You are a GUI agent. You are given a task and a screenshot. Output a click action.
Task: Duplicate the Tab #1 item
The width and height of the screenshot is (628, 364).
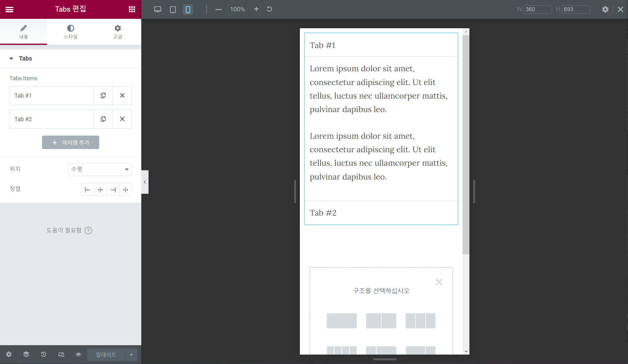[x=103, y=95]
